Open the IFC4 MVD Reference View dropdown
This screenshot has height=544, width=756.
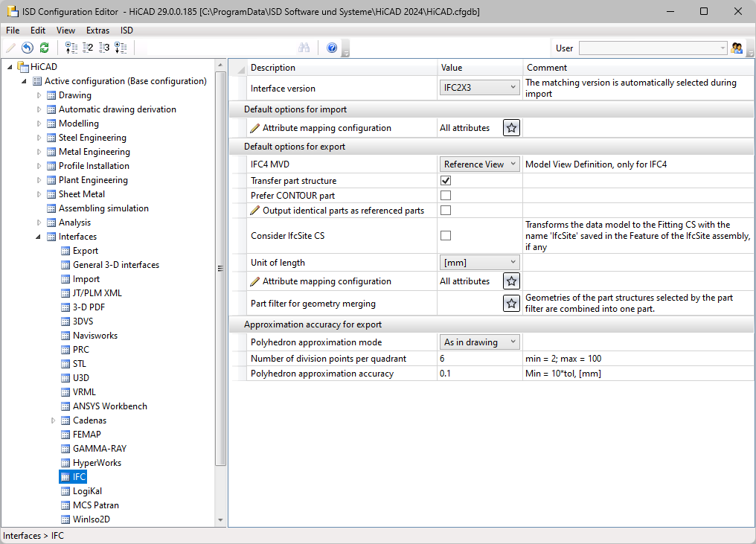pyautogui.click(x=479, y=164)
